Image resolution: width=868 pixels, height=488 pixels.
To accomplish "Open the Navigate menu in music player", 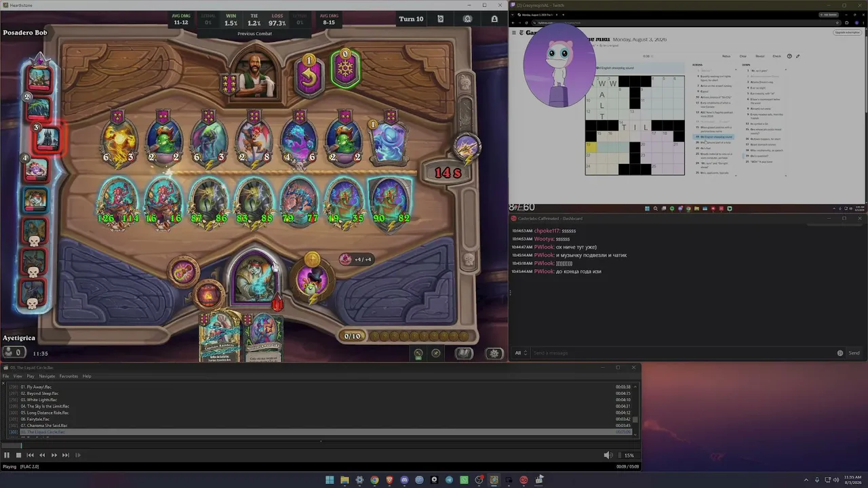I will [47, 376].
